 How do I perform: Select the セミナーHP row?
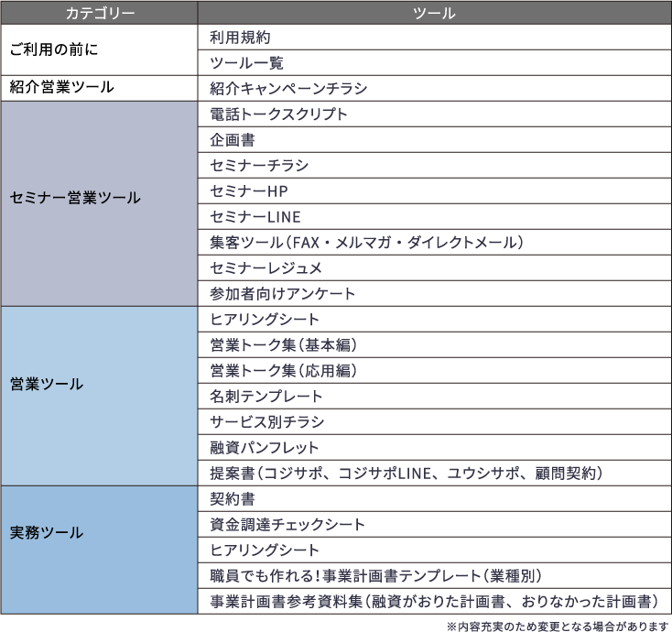(x=435, y=191)
